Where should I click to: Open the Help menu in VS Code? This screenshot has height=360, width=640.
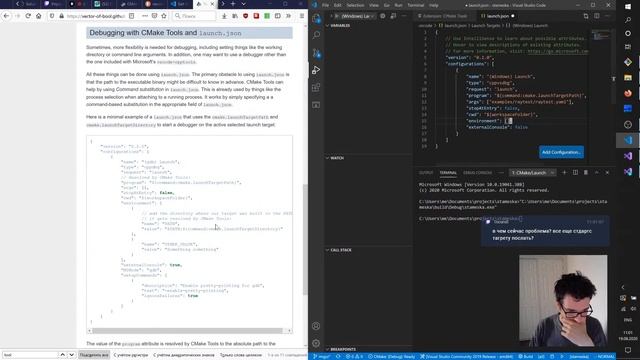click(434, 5)
